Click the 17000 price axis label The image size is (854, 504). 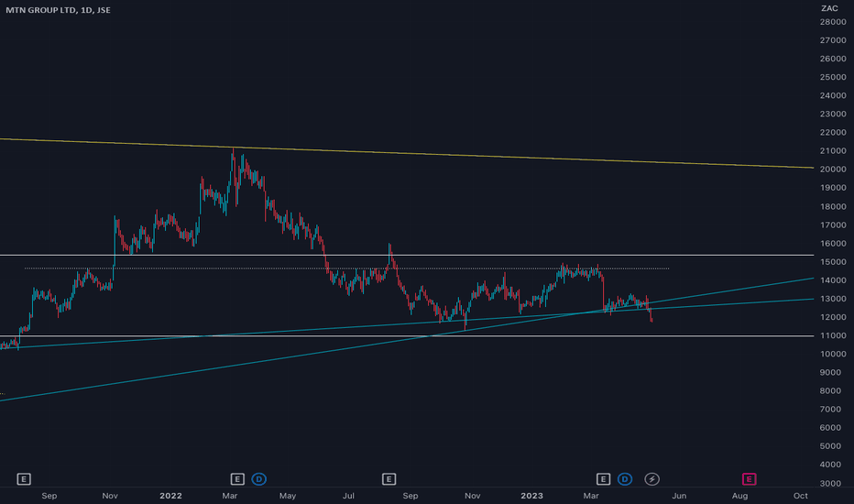point(833,225)
